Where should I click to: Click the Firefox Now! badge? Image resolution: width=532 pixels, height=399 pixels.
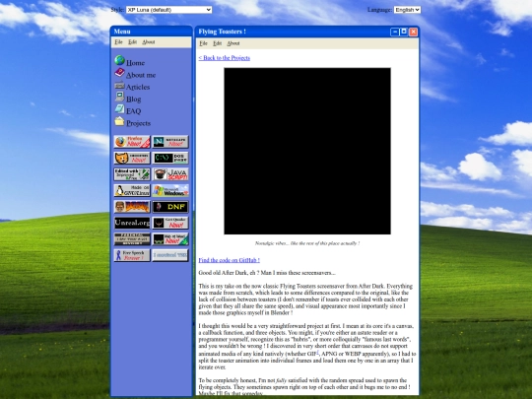[132, 142]
